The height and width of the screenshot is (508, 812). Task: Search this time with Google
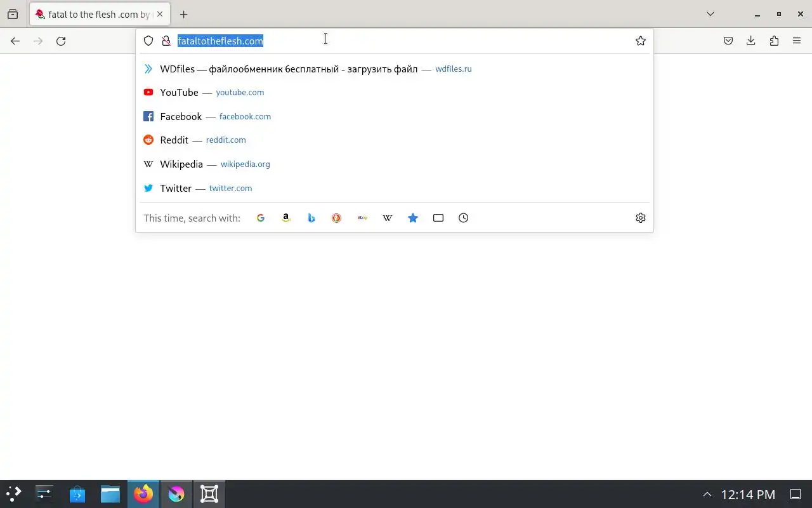click(261, 218)
